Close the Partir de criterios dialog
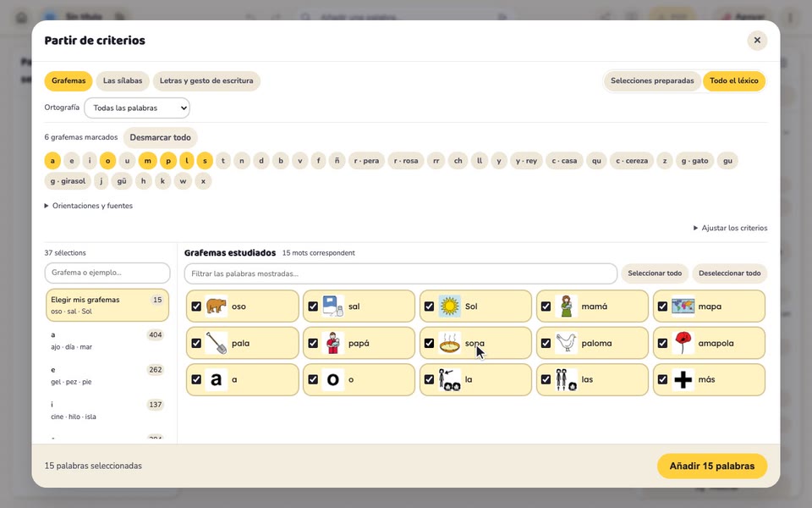Image resolution: width=812 pixels, height=508 pixels. (x=757, y=40)
